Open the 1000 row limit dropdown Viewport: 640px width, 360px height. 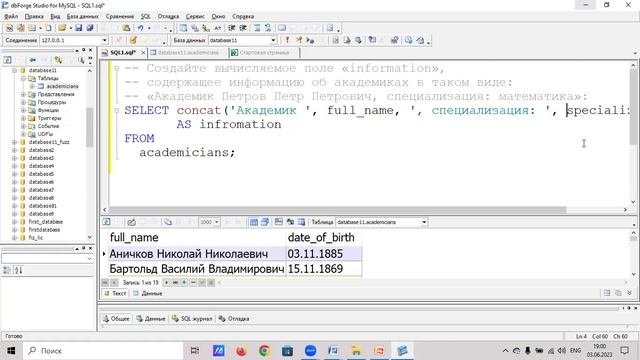(216, 222)
